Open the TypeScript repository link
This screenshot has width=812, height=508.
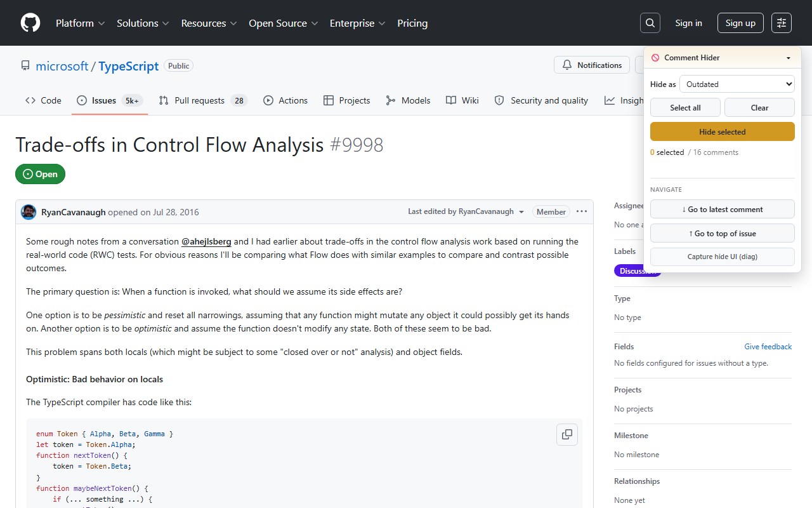129,66
